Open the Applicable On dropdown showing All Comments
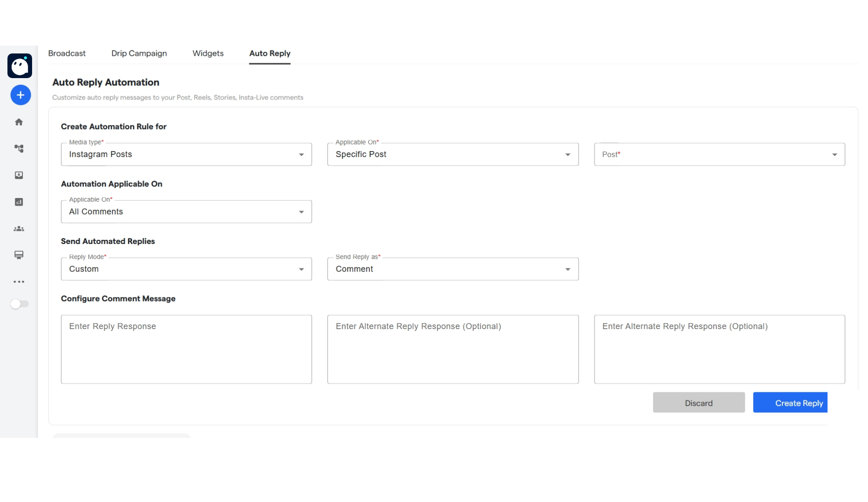 (x=187, y=211)
